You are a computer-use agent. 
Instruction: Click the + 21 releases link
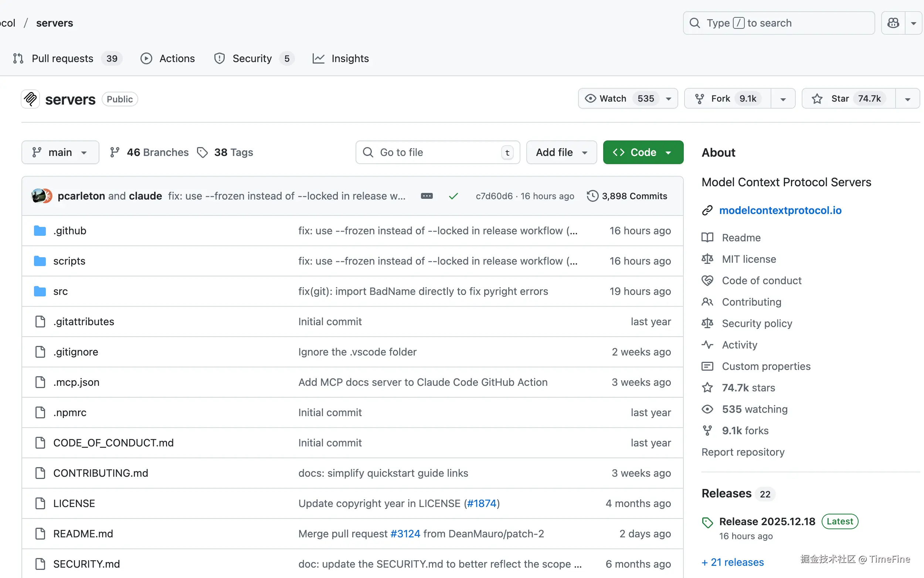click(733, 562)
